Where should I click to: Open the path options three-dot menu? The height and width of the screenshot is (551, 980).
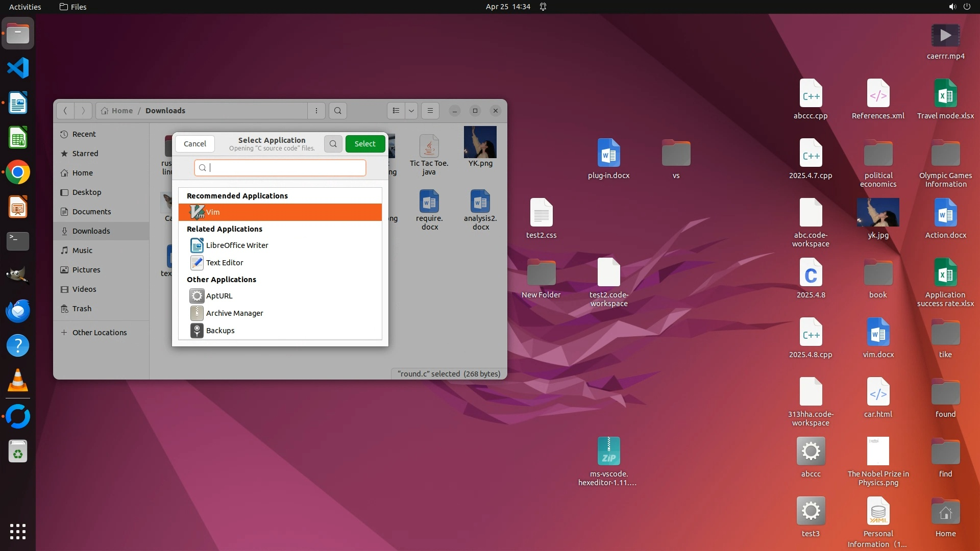coord(316,111)
